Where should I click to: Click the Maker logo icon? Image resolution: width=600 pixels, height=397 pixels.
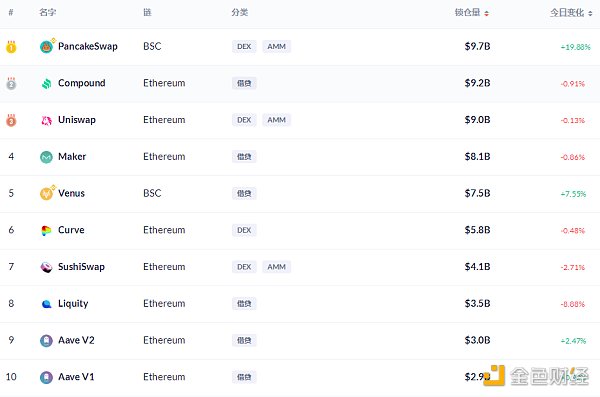point(46,157)
